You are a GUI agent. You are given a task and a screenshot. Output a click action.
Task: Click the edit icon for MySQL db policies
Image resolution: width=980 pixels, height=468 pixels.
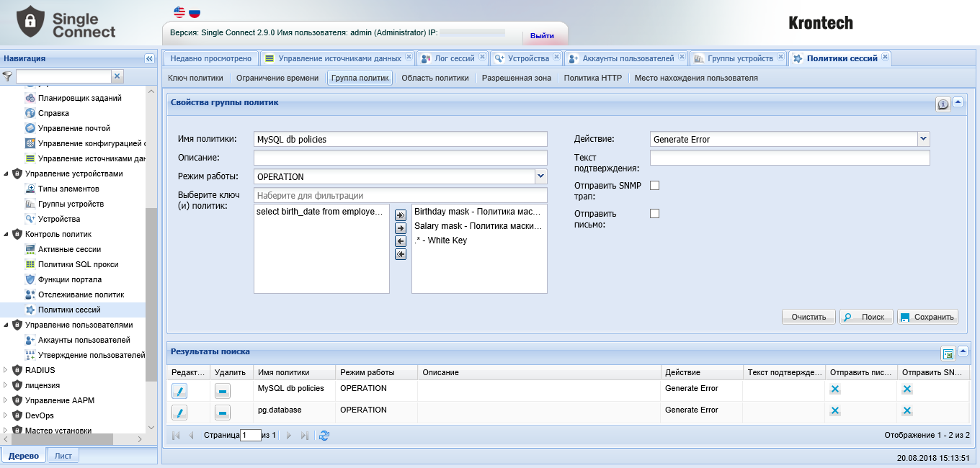click(x=179, y=391)
